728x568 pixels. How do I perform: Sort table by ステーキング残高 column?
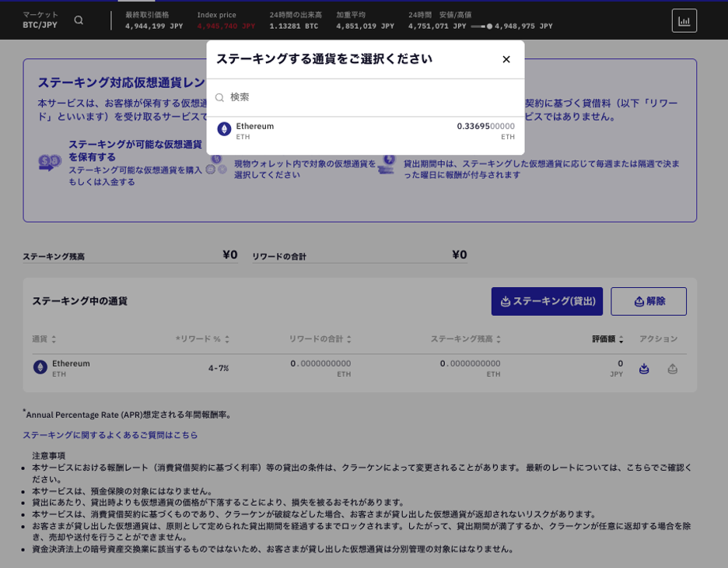tap(466, 339)
